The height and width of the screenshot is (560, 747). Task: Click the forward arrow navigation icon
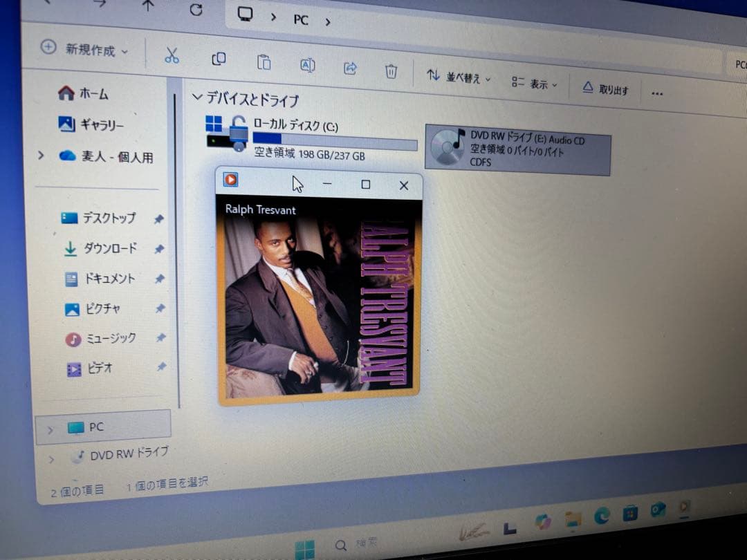[x=100, y=4]
